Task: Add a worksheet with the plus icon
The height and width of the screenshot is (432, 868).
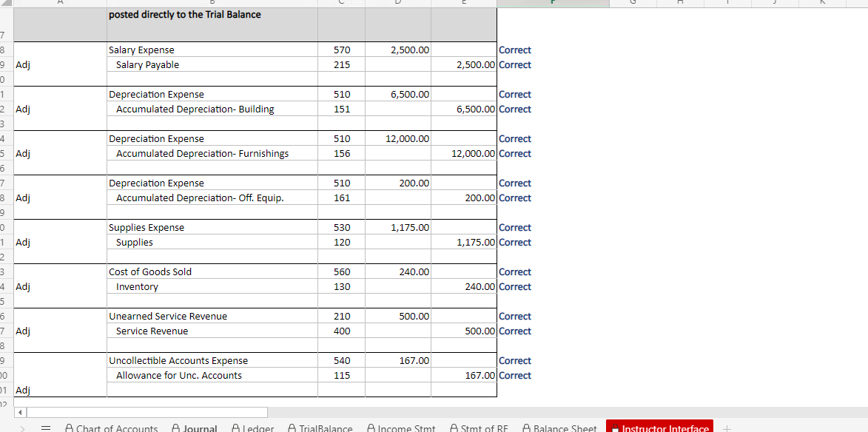Action: point(727,428)
